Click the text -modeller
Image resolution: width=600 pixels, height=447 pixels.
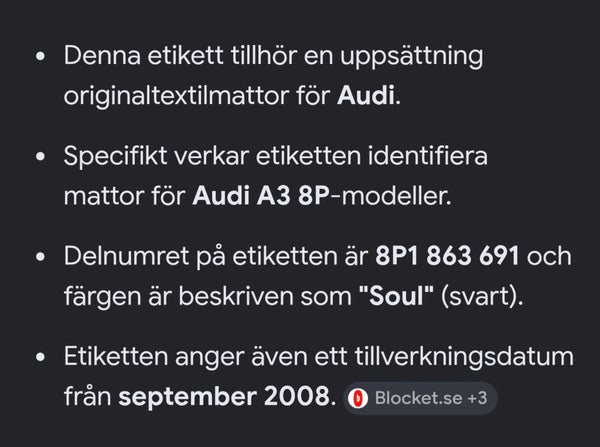point(391,196)
